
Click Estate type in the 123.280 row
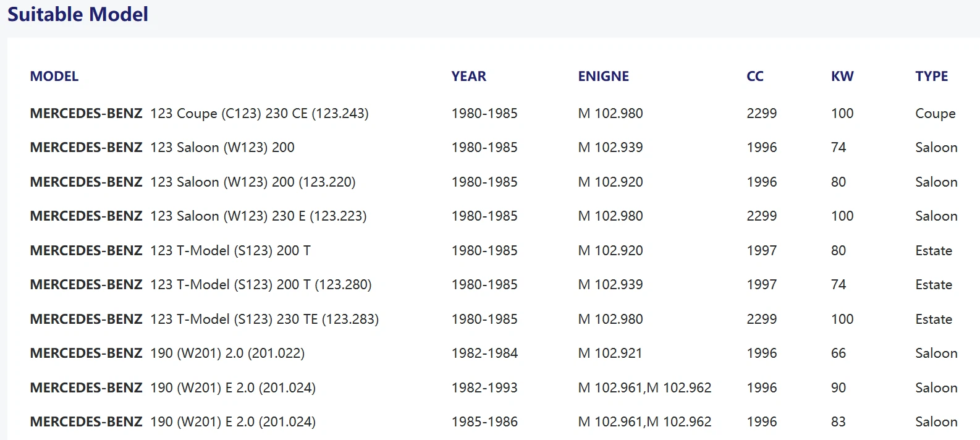tap(934, 285)
